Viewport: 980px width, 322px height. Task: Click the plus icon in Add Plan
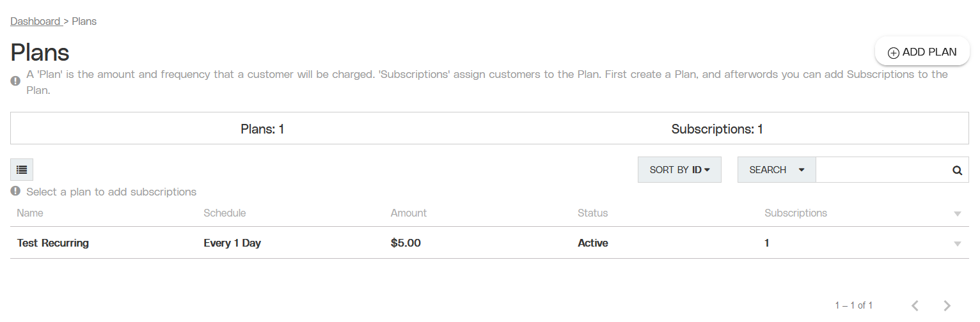pyautogui.click(x=894, y=53)
